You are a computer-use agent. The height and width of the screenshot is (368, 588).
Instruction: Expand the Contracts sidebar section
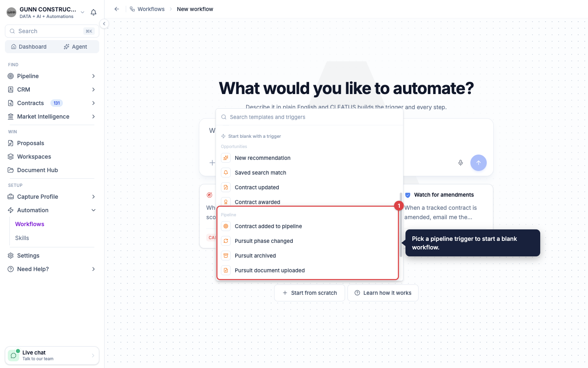pyautogui.click(x=94, y=103)
